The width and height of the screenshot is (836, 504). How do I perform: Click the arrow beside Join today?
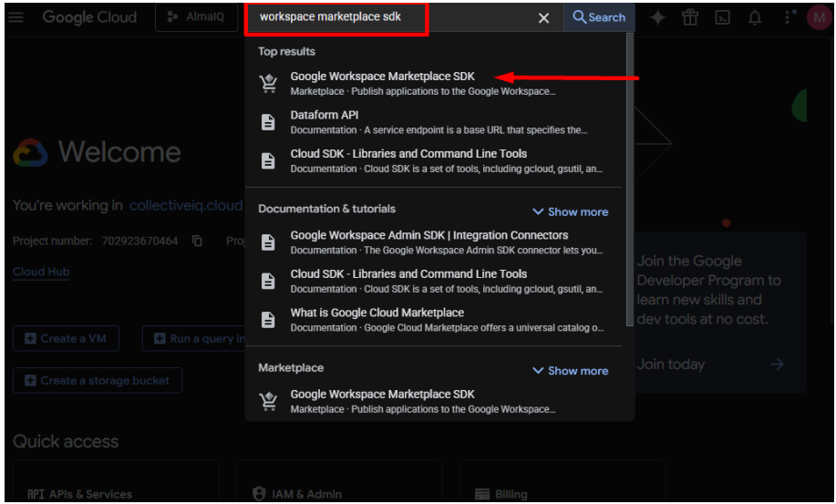(x=778, y=365)
